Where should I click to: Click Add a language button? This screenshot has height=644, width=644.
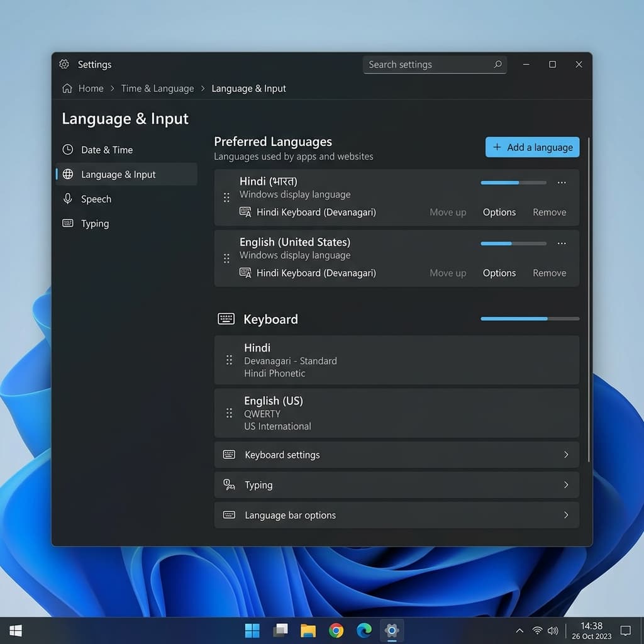(532, 147)
